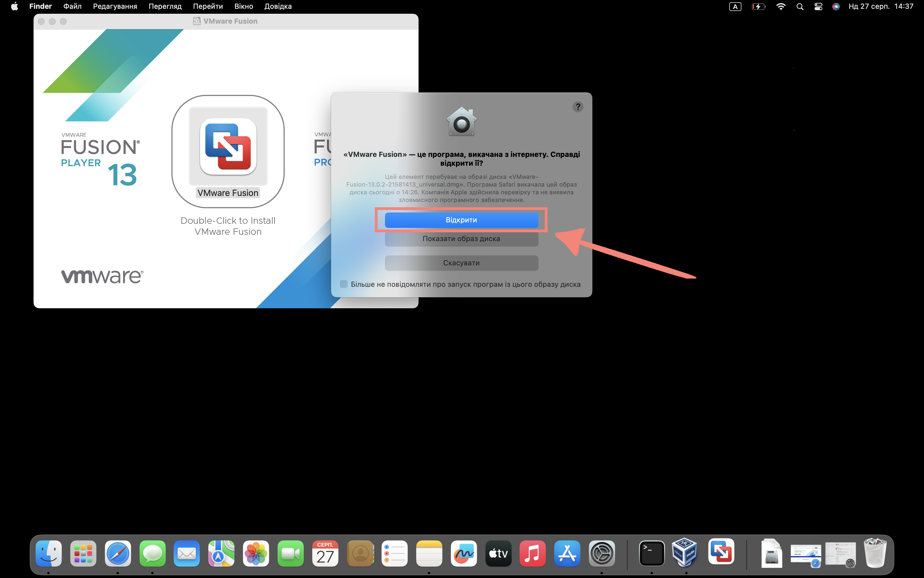Image resolution: width=924 pixels, height=578 pixels.
Task: Open Photos from the Dock
Action: [x=256, y=553]
